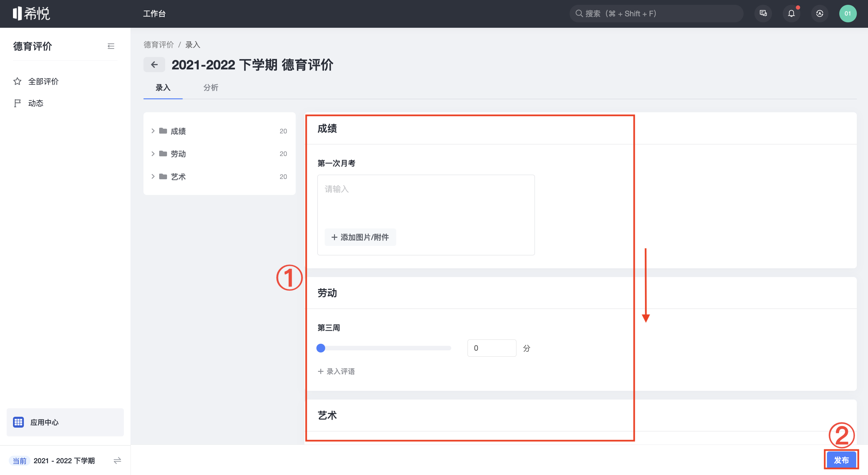The width and height of the screenshot is (868, 475).
Task: Click the flag icon beside 动态
Action: (x=17, y=103)
